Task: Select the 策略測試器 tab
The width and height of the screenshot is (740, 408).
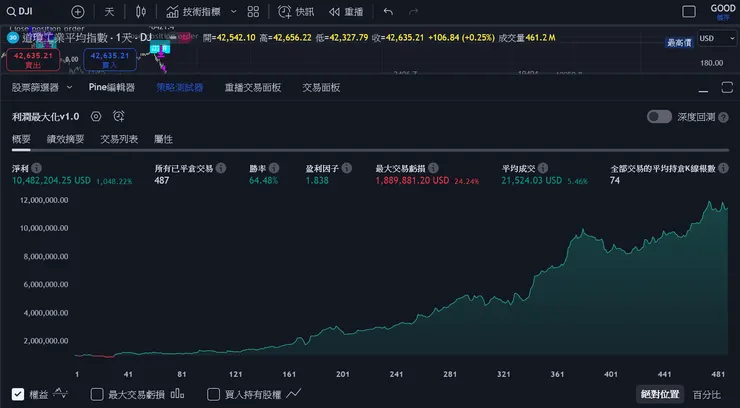Action: (x=180, y=87)
